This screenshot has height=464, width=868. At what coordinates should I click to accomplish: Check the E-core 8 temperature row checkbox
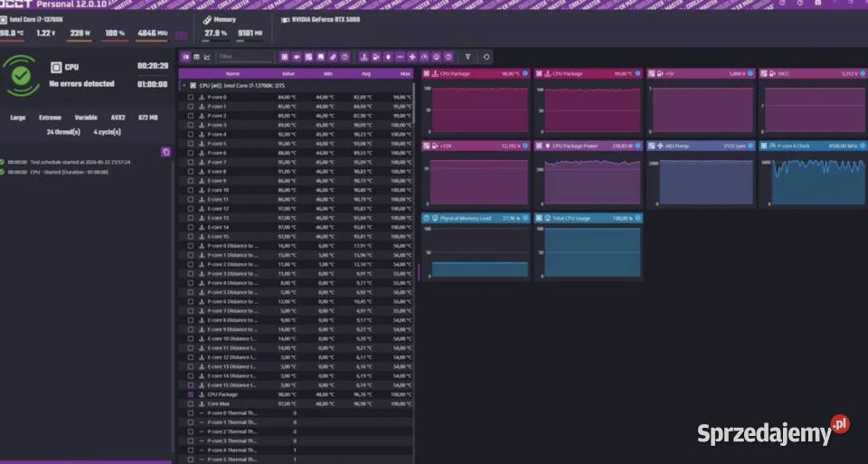pos(191,171)
